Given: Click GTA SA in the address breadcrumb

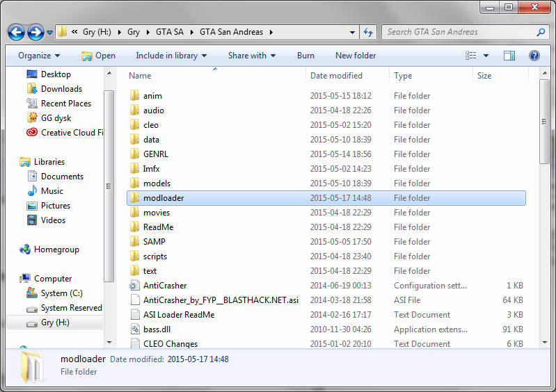Looking at the screenshot, I should 170,32.
